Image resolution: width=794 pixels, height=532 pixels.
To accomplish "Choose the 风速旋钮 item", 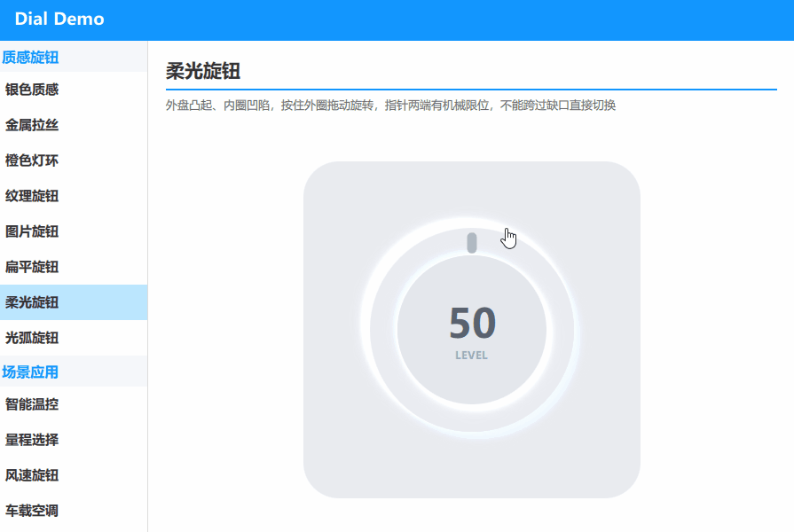I will click(x=74, y=475).
